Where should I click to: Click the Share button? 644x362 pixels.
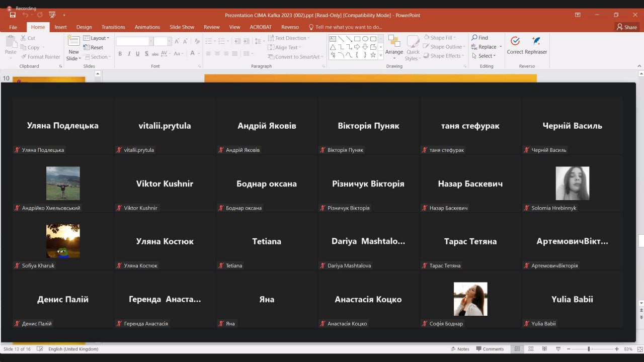(x=627, y=27)
